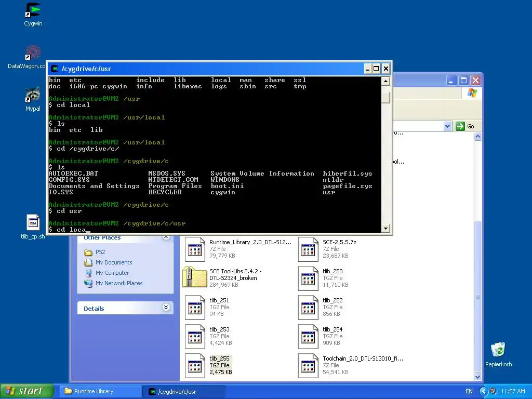The width and height of the screenshot is (532, 399).
Task: Click the Cygwin terminal title bar icon
Action: 54,69
